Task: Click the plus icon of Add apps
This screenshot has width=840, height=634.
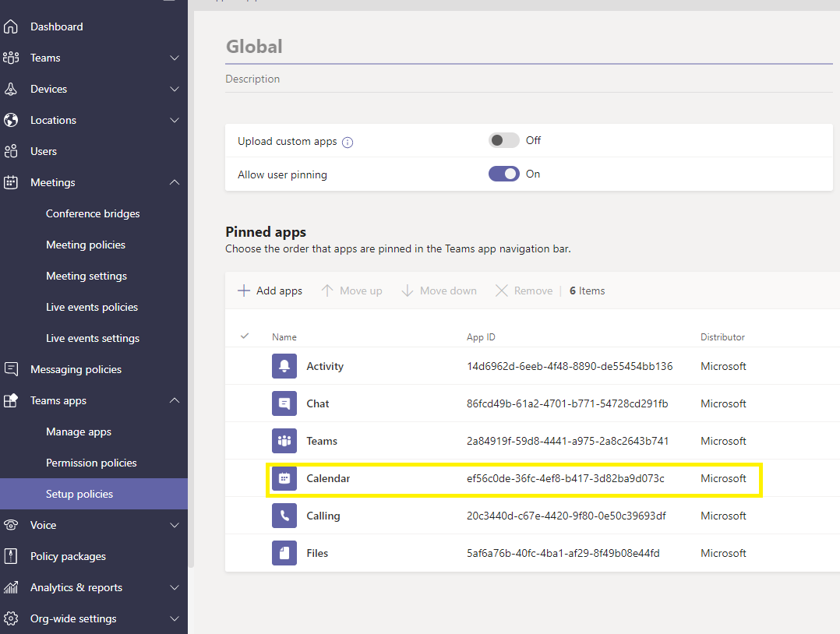Action: [x=244, y=291]
